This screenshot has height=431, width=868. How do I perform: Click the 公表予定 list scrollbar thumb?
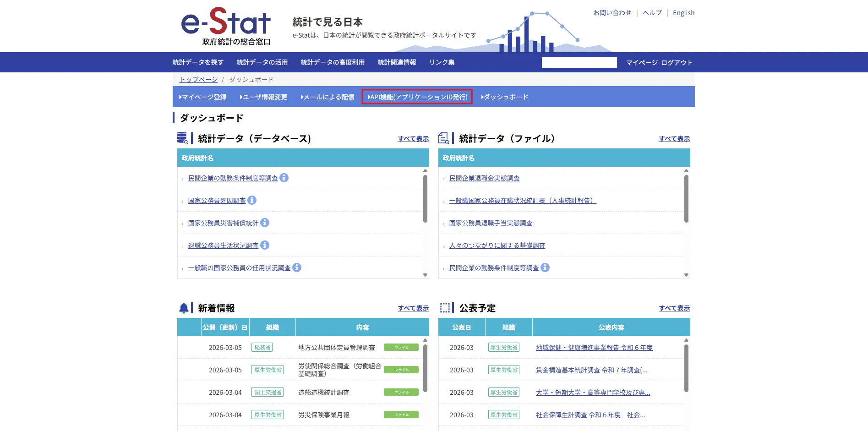tap(686, 368)
